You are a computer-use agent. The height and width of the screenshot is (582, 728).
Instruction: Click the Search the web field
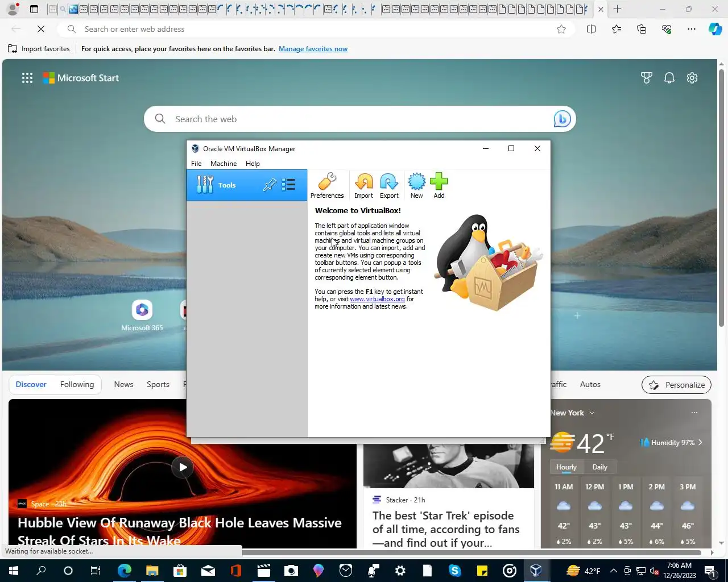[359, 119]
